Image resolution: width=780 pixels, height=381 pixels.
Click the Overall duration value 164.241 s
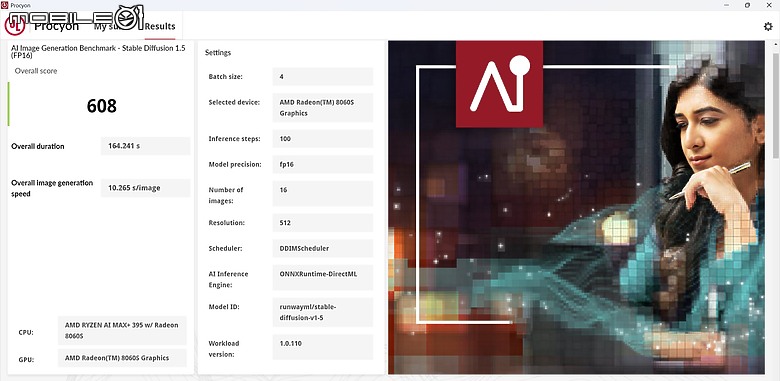tap(145, 146)
